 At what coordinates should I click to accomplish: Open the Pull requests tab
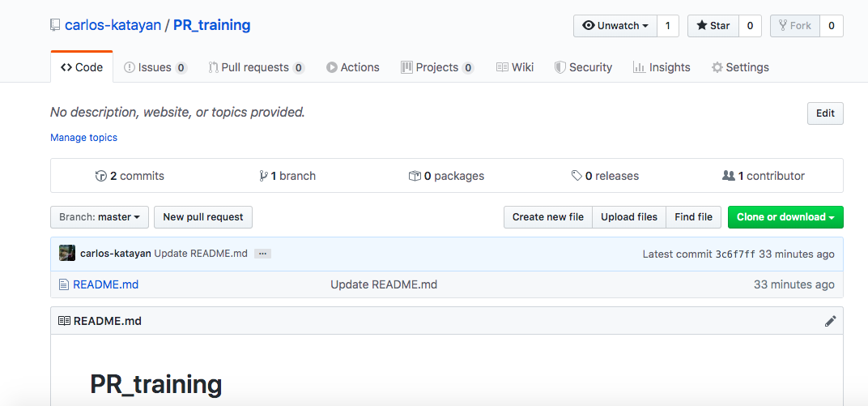click(x=257, y=67)
